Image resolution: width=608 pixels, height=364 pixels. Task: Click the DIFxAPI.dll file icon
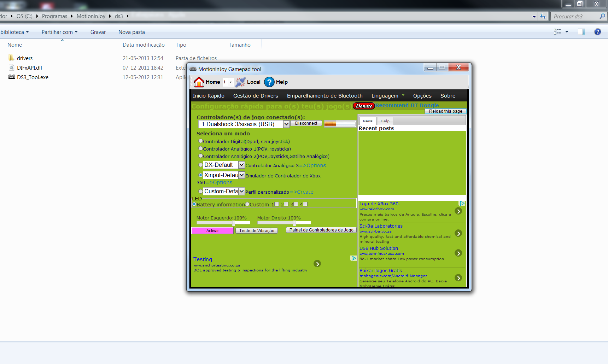pos(12,67)
